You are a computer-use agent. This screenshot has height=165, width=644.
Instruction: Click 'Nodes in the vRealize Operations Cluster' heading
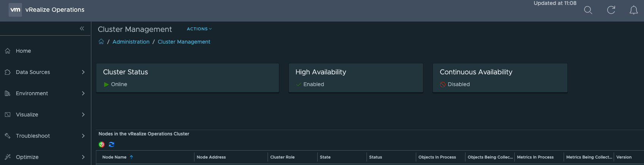(144, 134)
